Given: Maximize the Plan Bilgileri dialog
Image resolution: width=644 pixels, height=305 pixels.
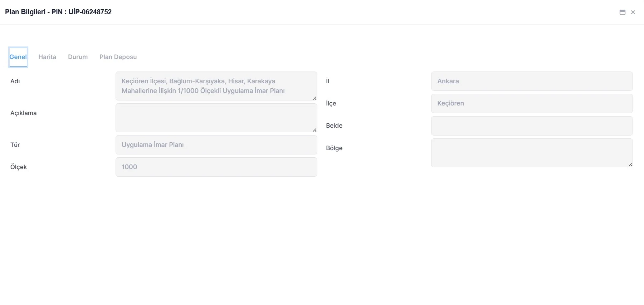Looking at the screenshot, I should click(622, 12).
